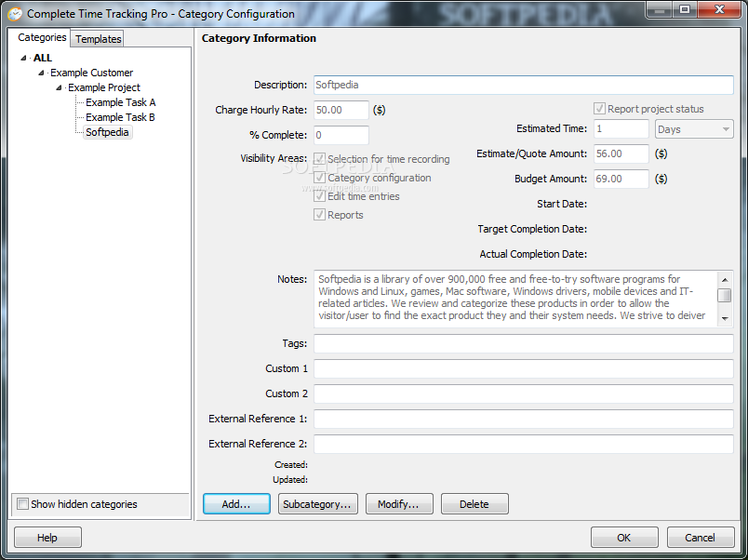The width and height of the screenshot is (748, 560).
Task: Toggle Selection for time recording checkbox
Action: (x=320, y=159)
